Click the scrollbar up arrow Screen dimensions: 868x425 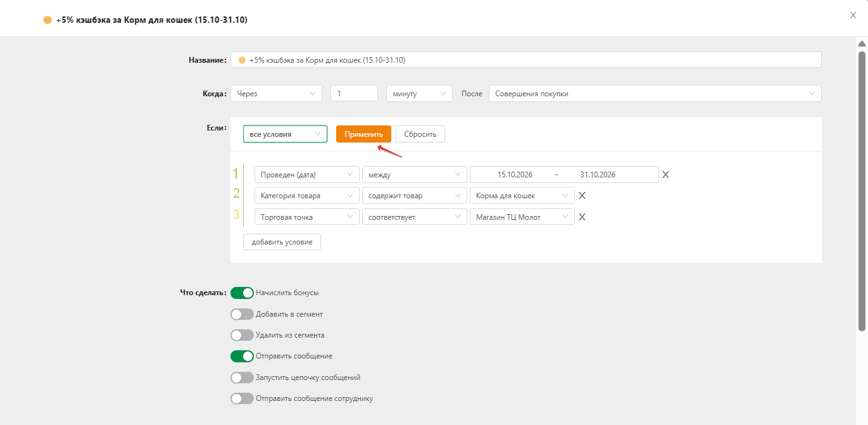tap(862, 44)
